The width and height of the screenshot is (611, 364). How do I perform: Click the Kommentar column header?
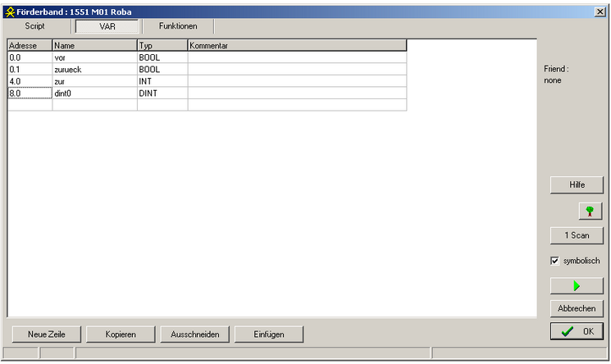point(296,46)
